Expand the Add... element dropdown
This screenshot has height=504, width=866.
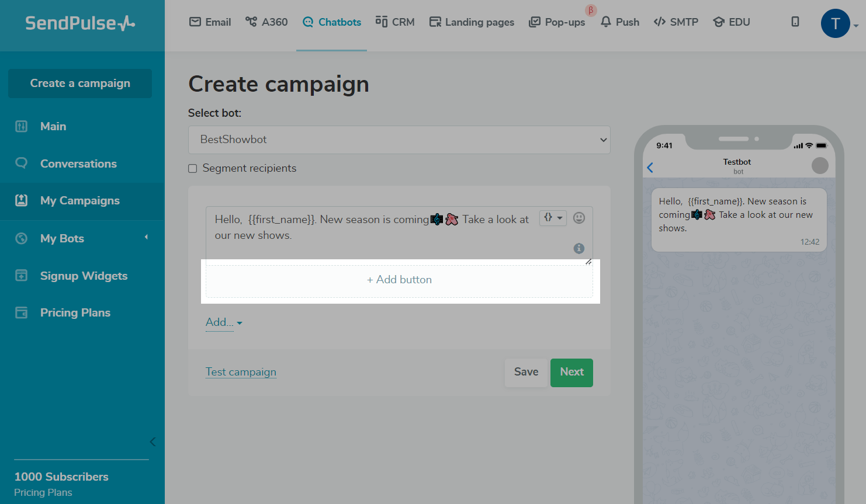click(x=224, y=322)
